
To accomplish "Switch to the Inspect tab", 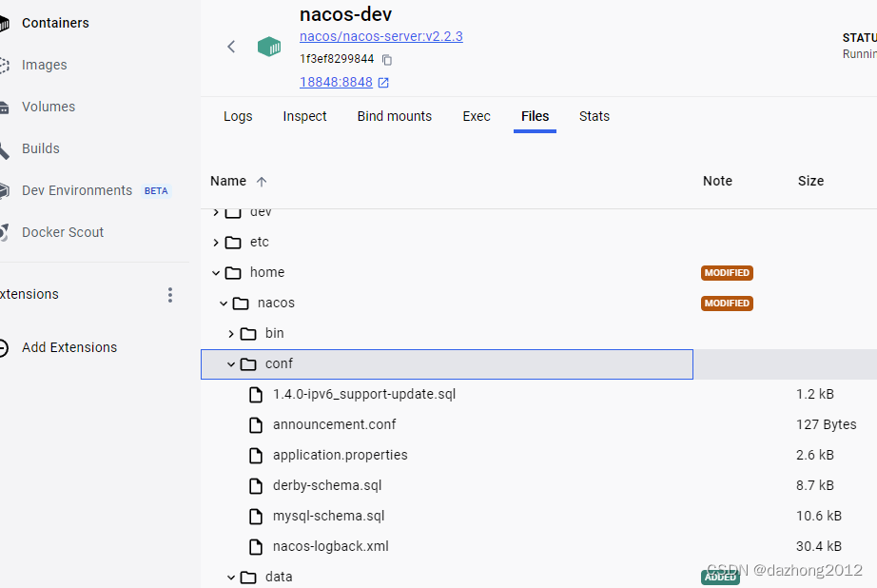I will 304,116.
